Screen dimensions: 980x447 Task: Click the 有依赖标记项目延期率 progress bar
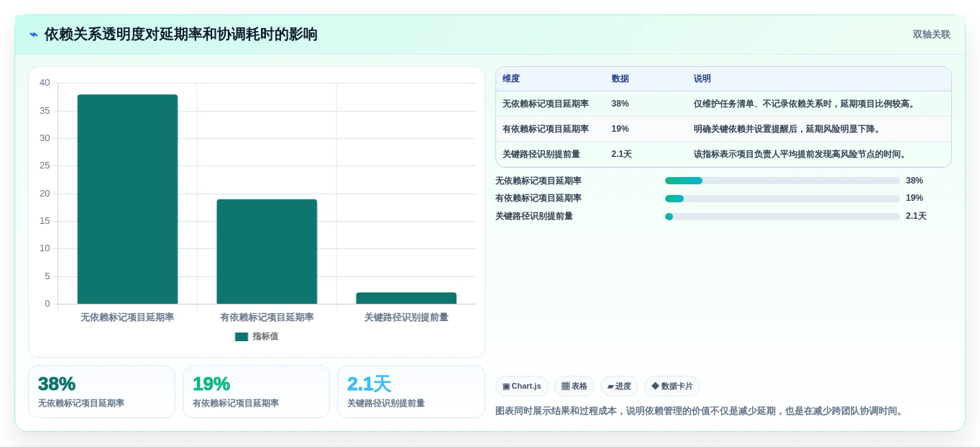pyautogui.click(x=782, y=199)
